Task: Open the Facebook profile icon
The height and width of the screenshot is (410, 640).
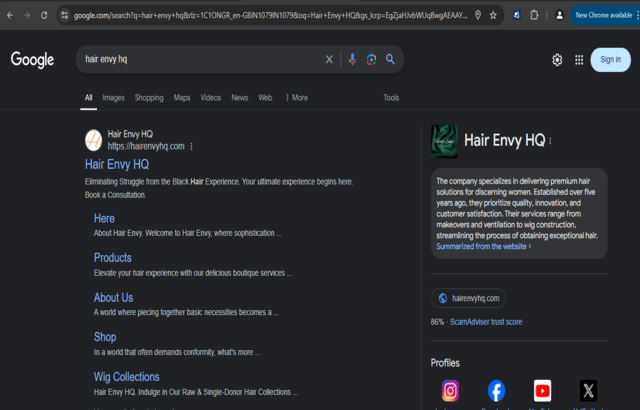Action: click(496, 391)
